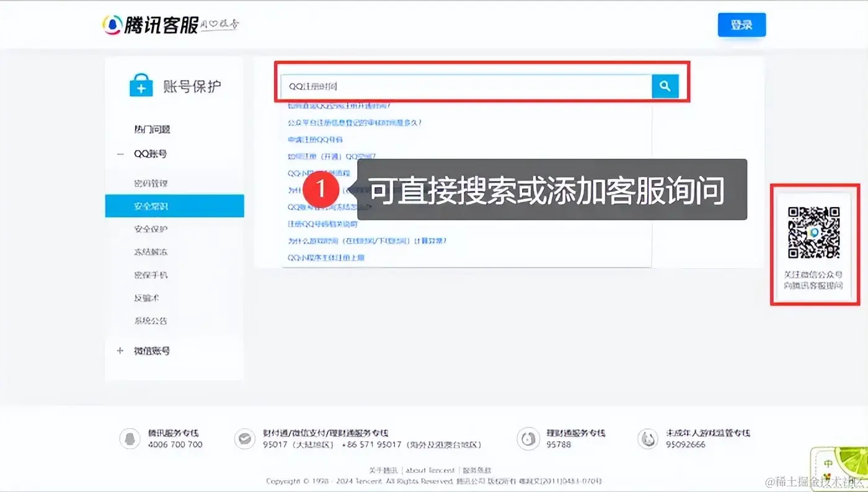Open 冻结解冻 in the sidebar
868x492 pixels.
click(x=151, y=252)
